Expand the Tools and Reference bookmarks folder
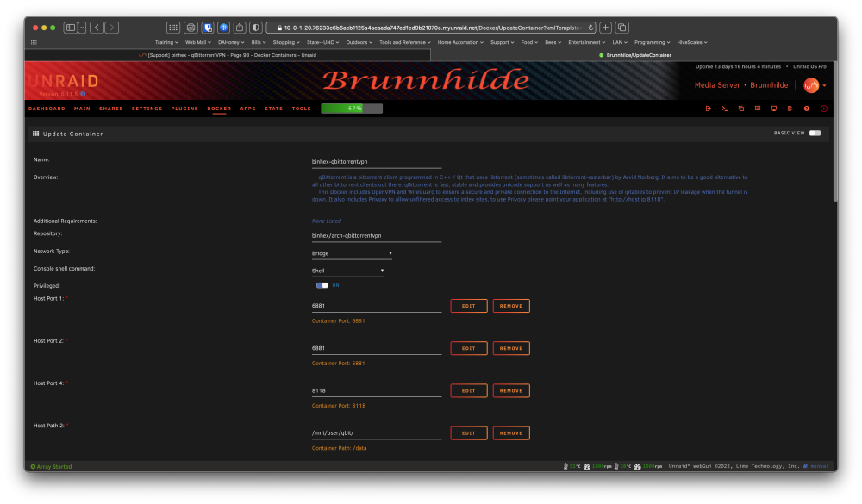Image resolution: width=862 pixels, height=504 pixels. click(404, 42)
